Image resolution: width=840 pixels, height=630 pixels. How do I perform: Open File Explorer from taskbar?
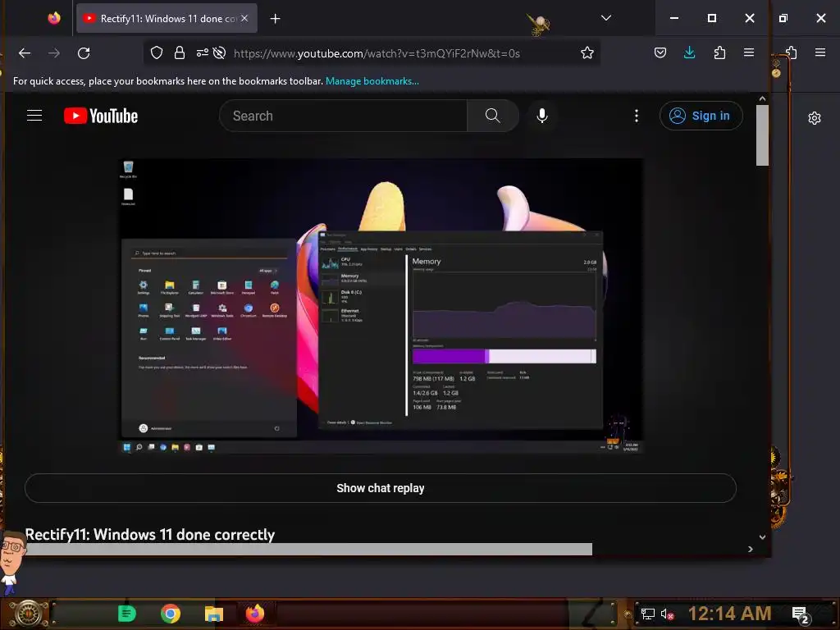214,614
